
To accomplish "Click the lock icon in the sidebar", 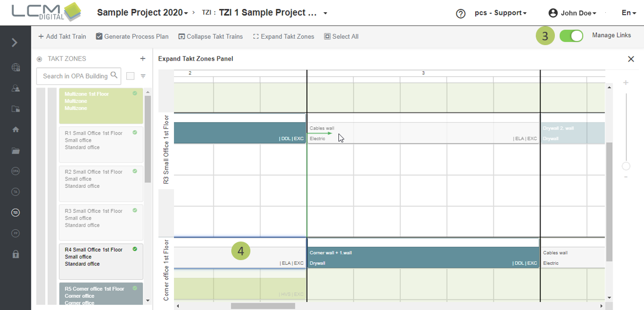I will 15,254.
